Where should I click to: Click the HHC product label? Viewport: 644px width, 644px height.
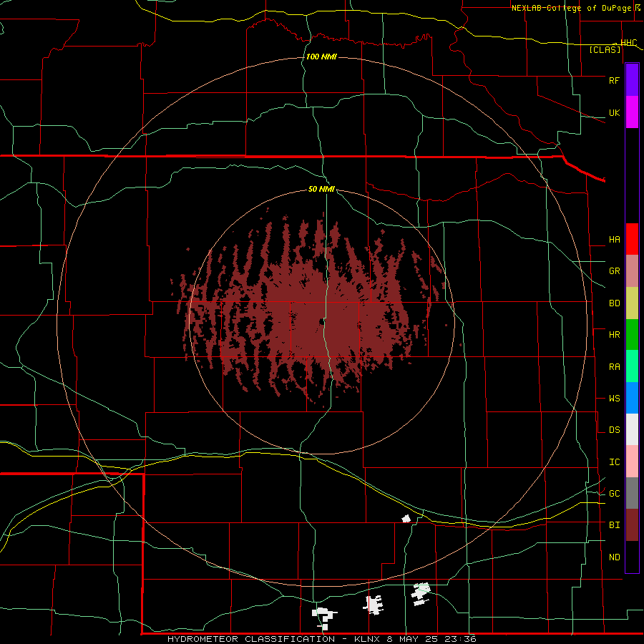pyautogui.click(x=628, y=43)
